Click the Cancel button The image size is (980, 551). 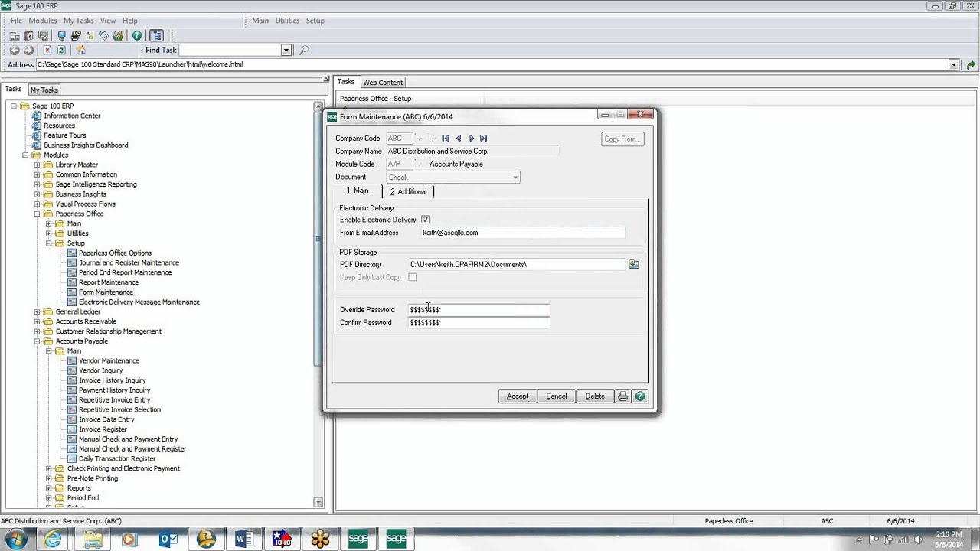(x=557, y=396)
